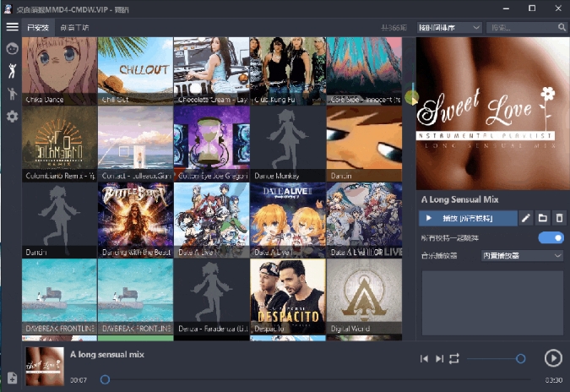The image size is (570, 392).
Task: Skip to next track
Action: pyautogui.click(x=439, y=359)
